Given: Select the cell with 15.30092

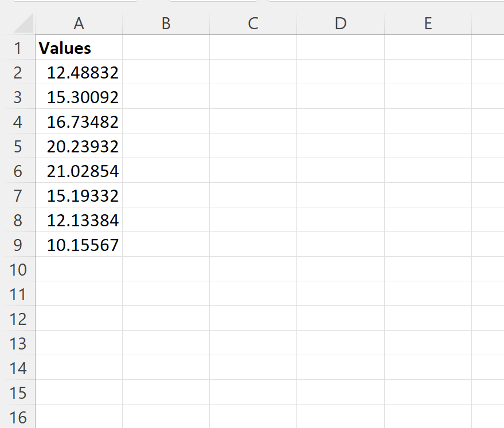Looking at the screenshot, I should coord(79,97).
